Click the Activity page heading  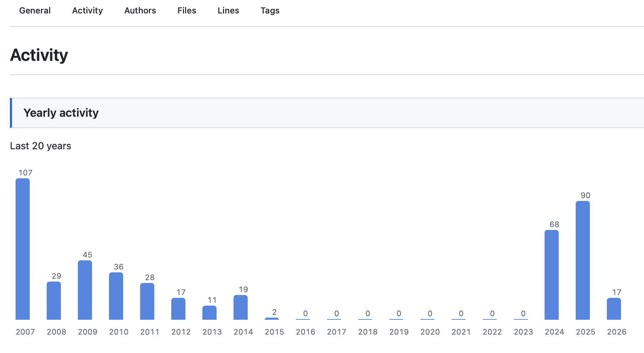pos(39,55)
